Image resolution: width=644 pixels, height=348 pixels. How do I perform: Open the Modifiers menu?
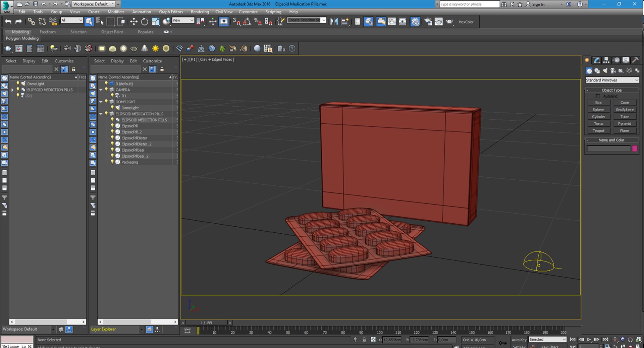pyautogui.click(x=116, y=12)
